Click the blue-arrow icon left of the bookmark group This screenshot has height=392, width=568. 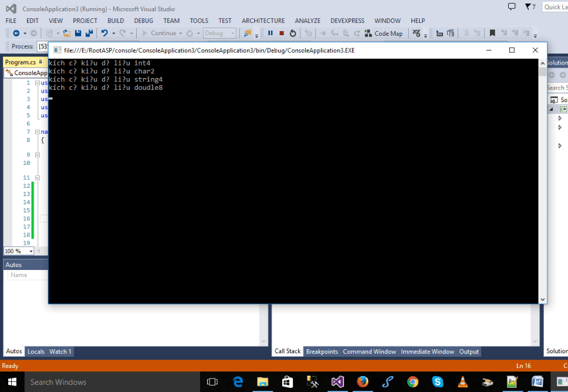click(x=439, y=33)
